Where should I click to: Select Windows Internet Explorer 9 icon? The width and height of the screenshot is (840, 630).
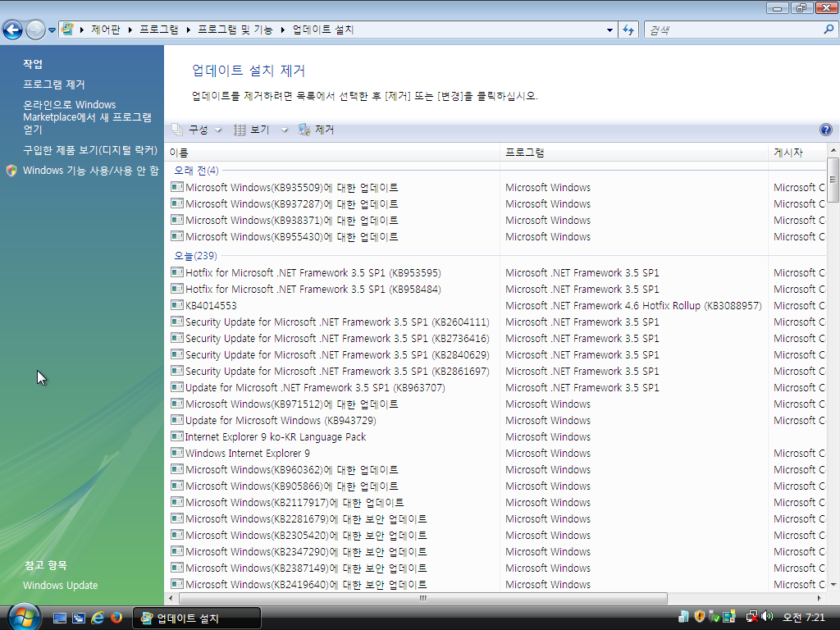177,453
